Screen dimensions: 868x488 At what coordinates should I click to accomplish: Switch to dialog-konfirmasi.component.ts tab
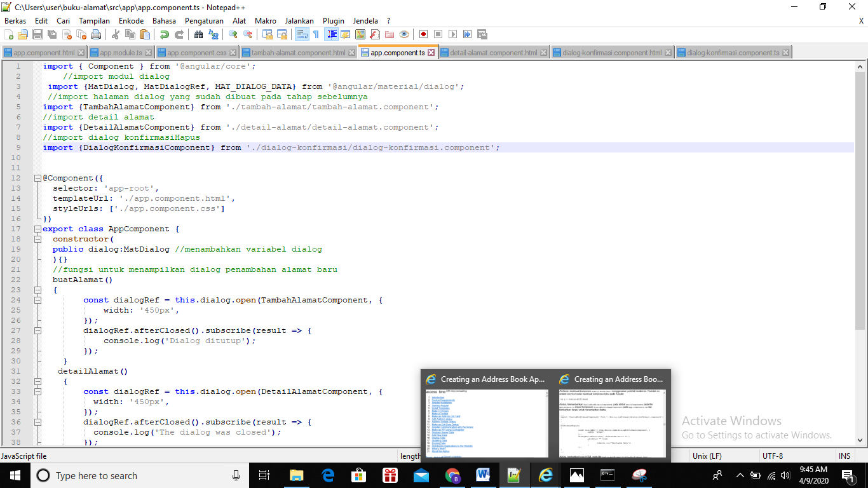pos(733,53)
